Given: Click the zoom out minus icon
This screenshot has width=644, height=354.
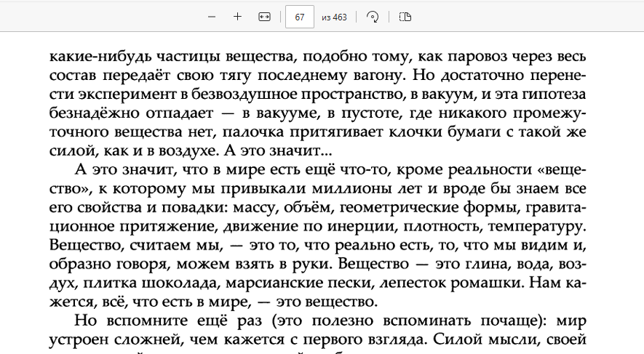Looking at the screenshot, I should (212, 17).
